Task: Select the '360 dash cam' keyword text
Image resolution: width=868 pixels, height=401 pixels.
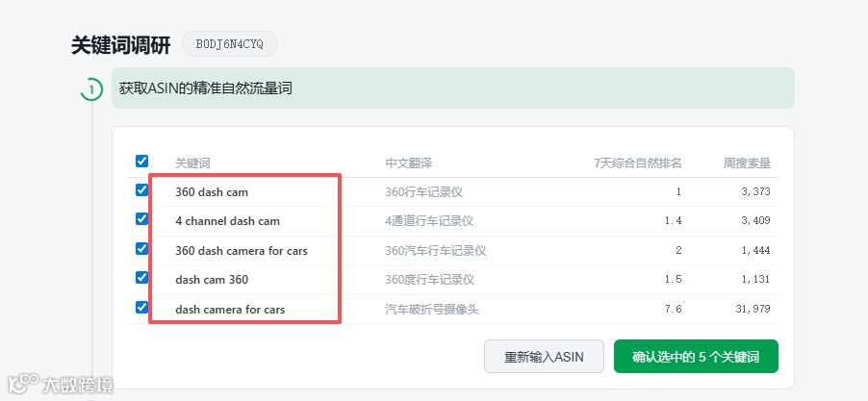Action: click(212, 192)
